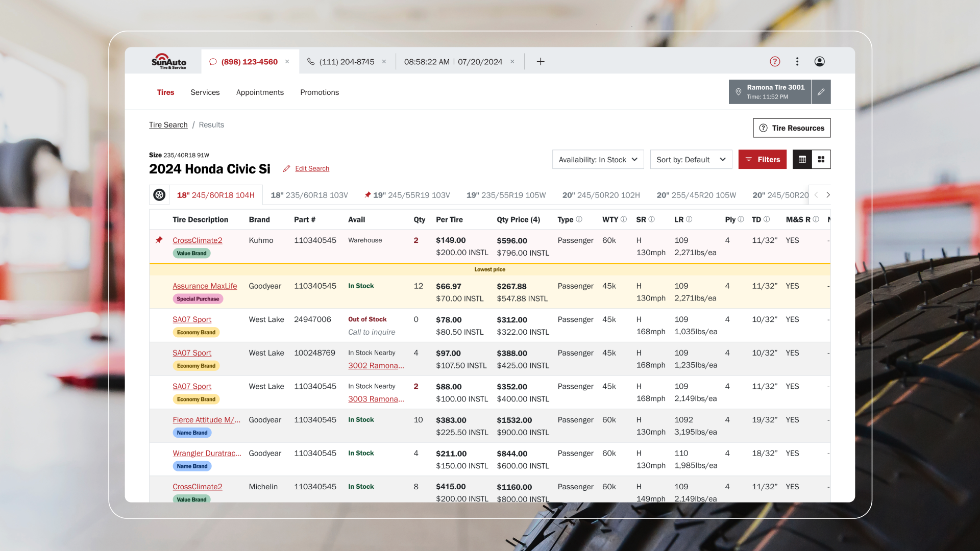Switch to table list view
Image resolution: width=980 pixels, height=551 pixels.
(x=802, y=160)
